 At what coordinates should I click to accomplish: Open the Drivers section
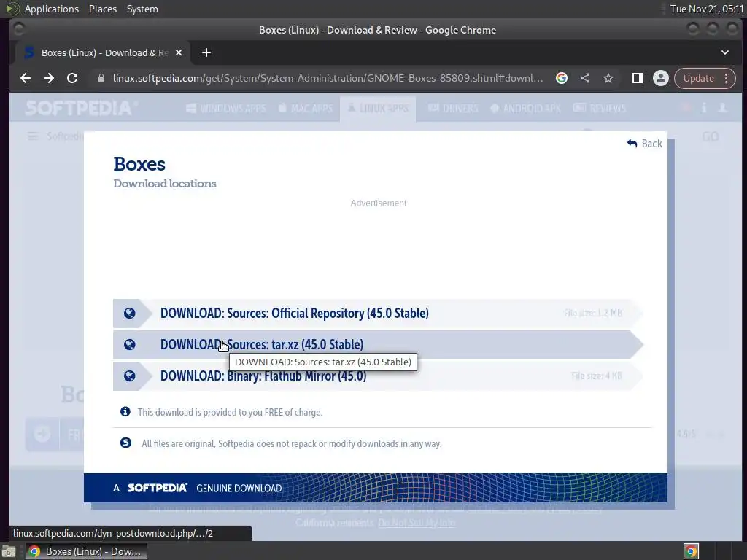[453, 108]
